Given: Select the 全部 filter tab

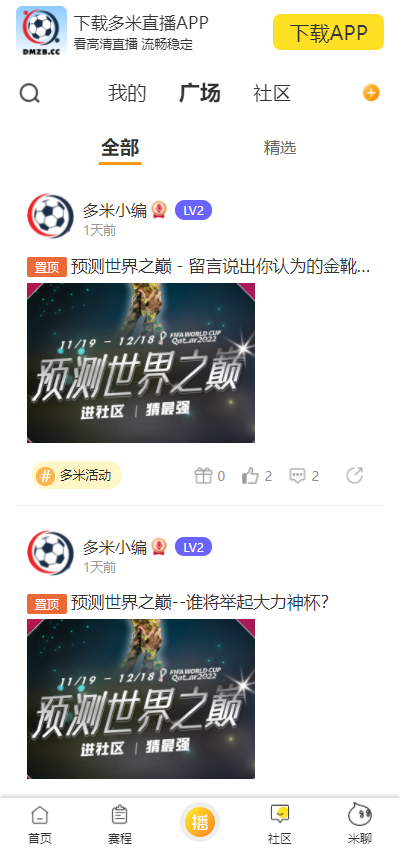Looking at the screenshot, I should 120,148.
